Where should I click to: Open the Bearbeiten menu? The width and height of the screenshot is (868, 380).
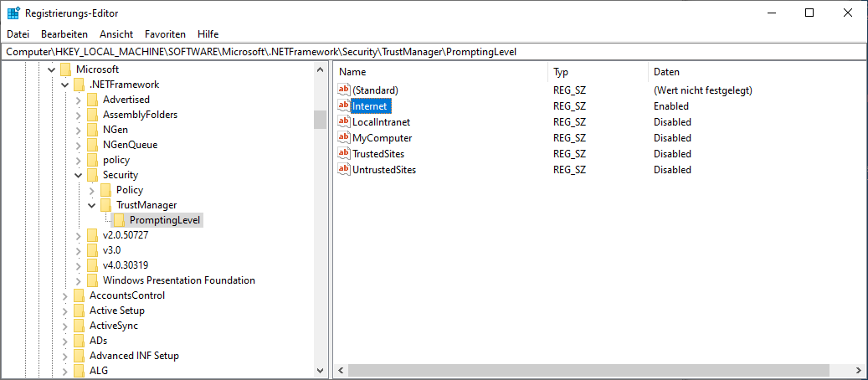tap(64, 34)
